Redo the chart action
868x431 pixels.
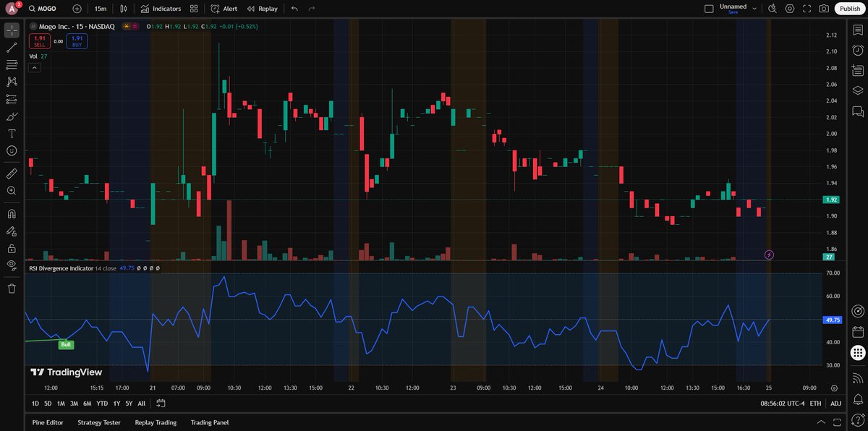coord(312,9)
